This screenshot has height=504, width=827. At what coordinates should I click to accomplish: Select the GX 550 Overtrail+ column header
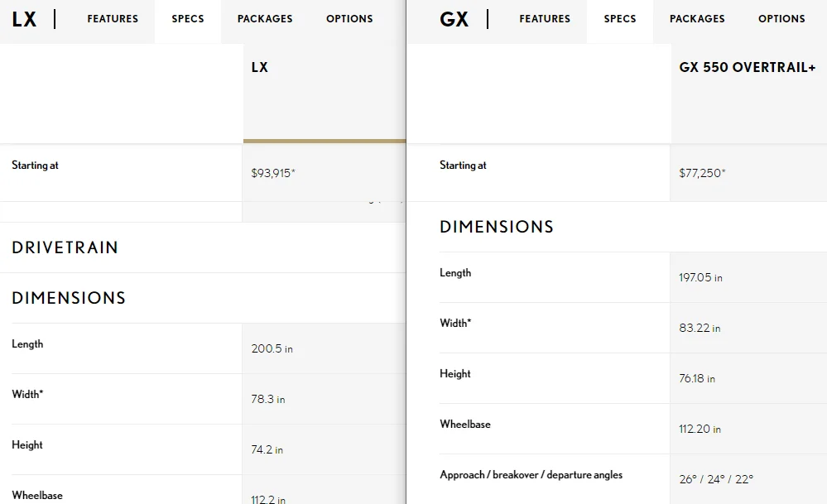click(x=748, y=68)
